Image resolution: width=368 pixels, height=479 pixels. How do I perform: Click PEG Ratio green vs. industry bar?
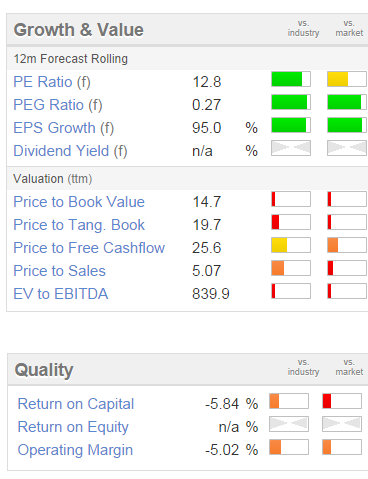(291, 102)
